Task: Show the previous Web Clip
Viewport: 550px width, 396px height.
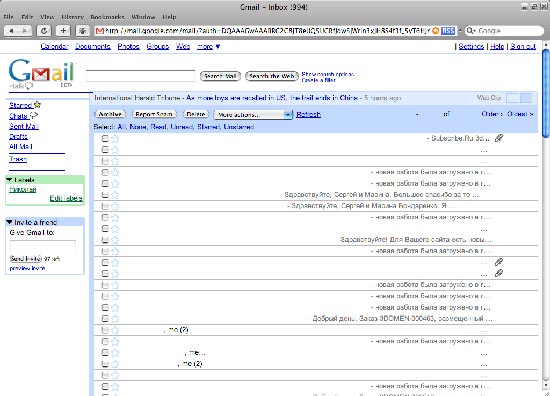Action: pos(512,98)
